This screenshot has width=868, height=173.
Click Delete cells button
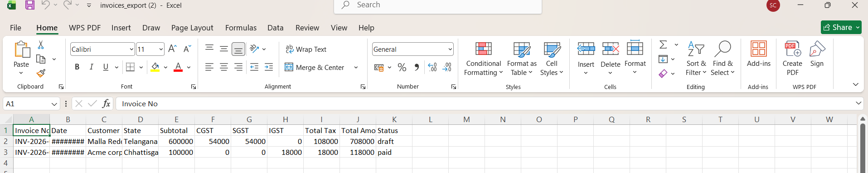(x=611, y=59)
